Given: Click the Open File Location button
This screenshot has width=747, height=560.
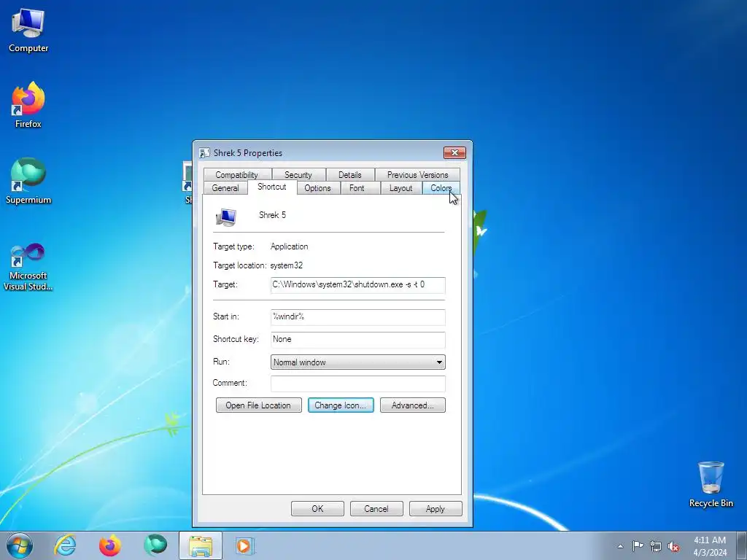Looking at the screenshot, I should [x=259, y=405].
